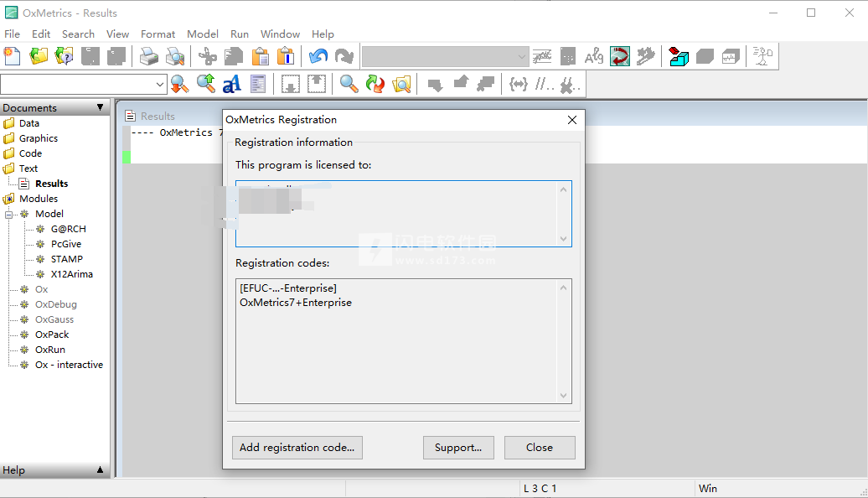Expand the Help panel at bottom left
The width and height of the screenshot is (868, 498).
click(101, 470)
